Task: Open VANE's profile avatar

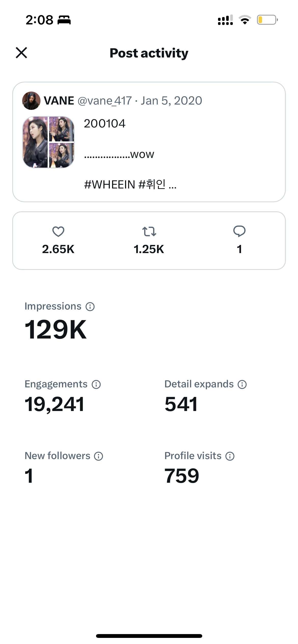Action: pos(31,101)
